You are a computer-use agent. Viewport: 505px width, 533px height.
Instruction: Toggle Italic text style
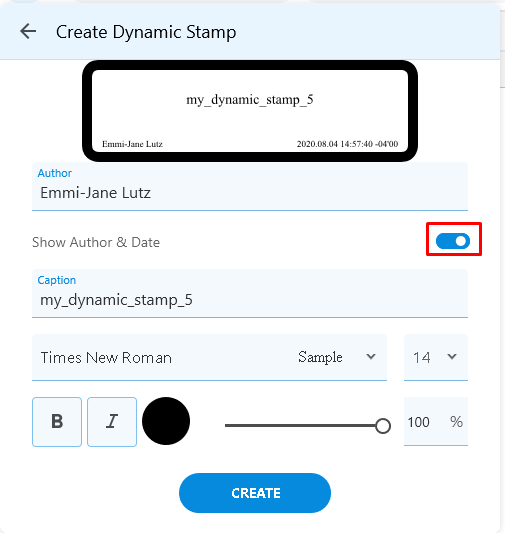point(112,422)
